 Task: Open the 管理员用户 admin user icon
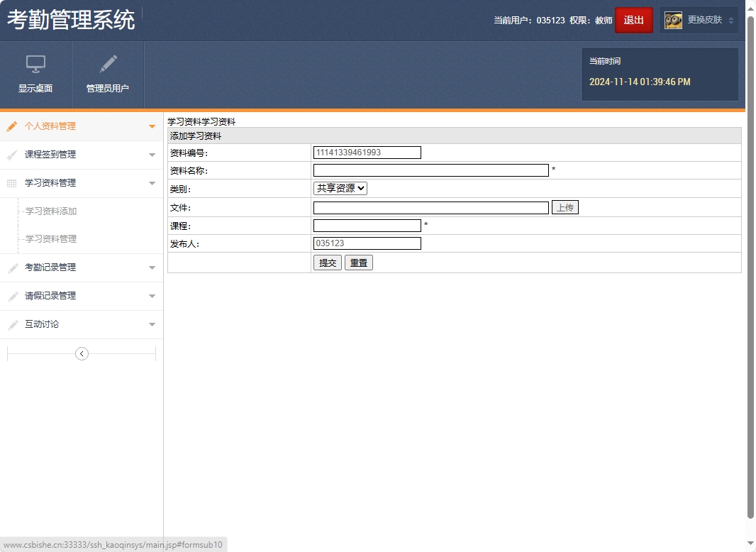108,74
